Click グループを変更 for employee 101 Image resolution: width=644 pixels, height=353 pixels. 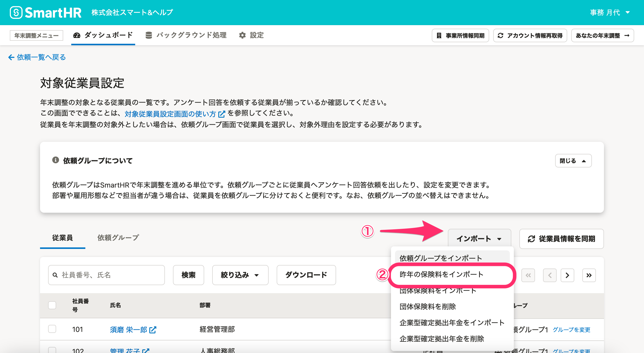coord(571,330)
